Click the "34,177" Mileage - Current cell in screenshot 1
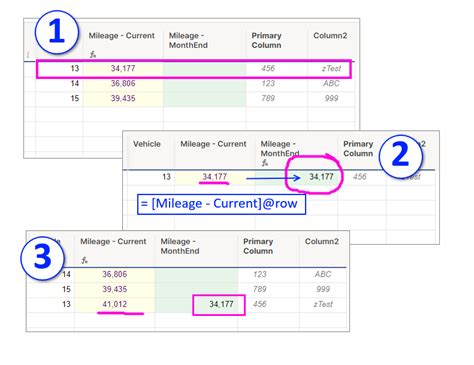 123,69
